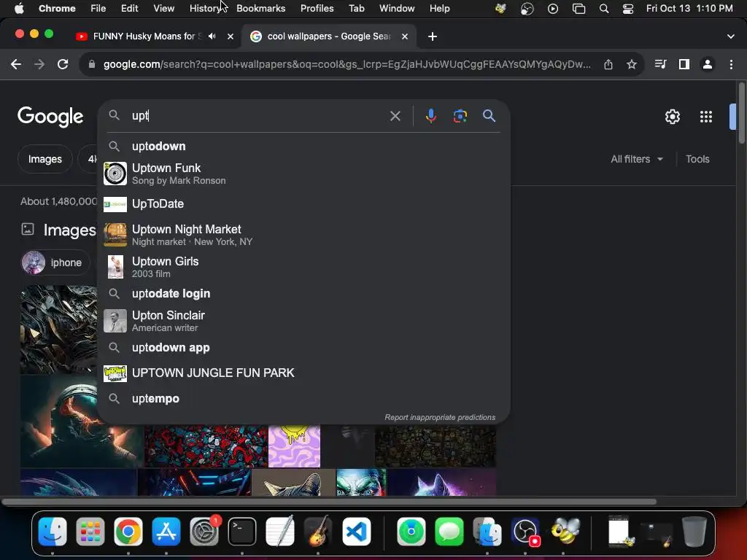Open the red and blue doodle wallpaper
747x560 pixels.
pos(206,446)
